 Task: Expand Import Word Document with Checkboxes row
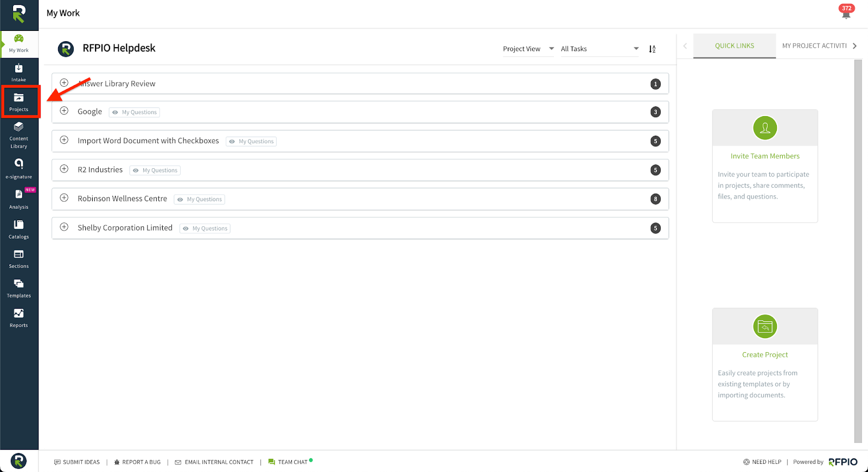(64, 140)
